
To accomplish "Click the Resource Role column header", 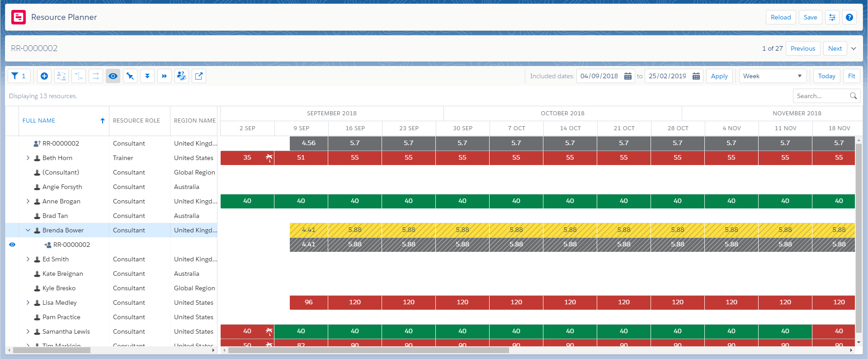I will [x=137, y=121].
